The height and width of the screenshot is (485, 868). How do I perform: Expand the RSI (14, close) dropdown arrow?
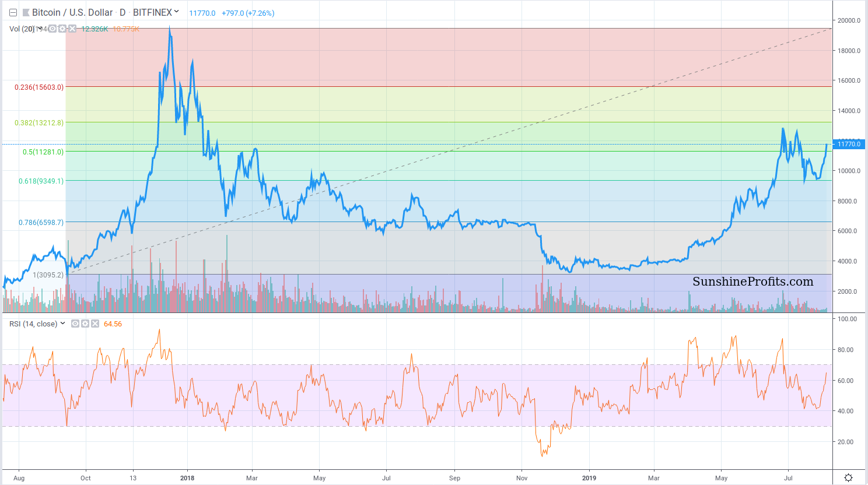coord(63,324)
